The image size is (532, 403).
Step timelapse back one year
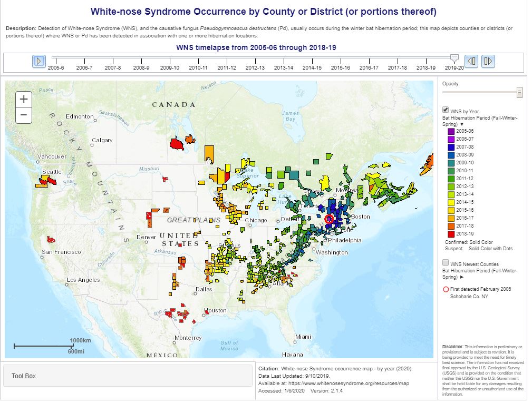(x=472, y=61)
